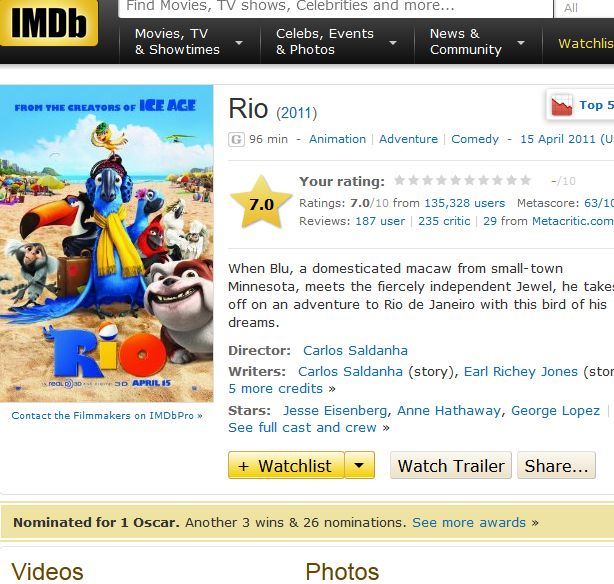
Task: Click the Nominated for 1 Oscar text
Action: tap(96, 523)
